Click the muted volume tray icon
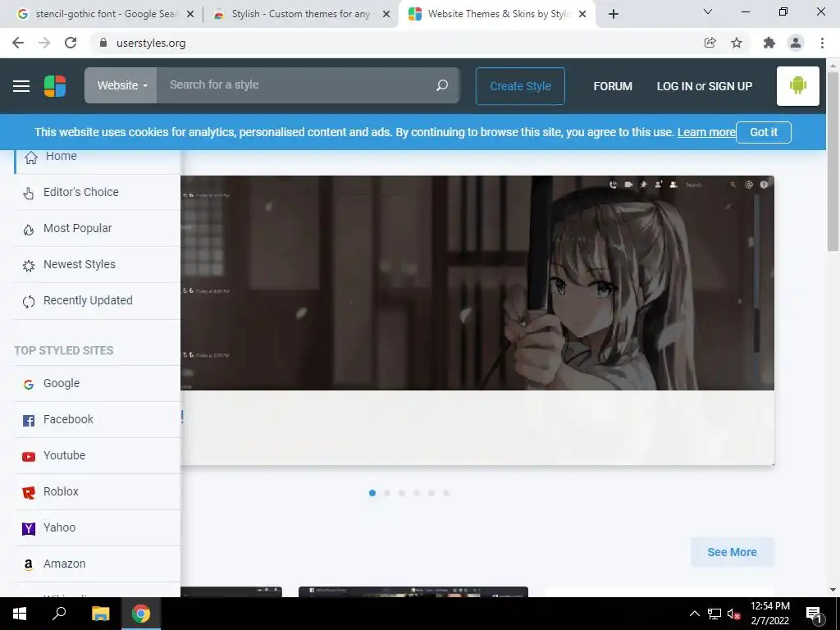The height and width of the screenshot is (630, 840). coord(733,614)
